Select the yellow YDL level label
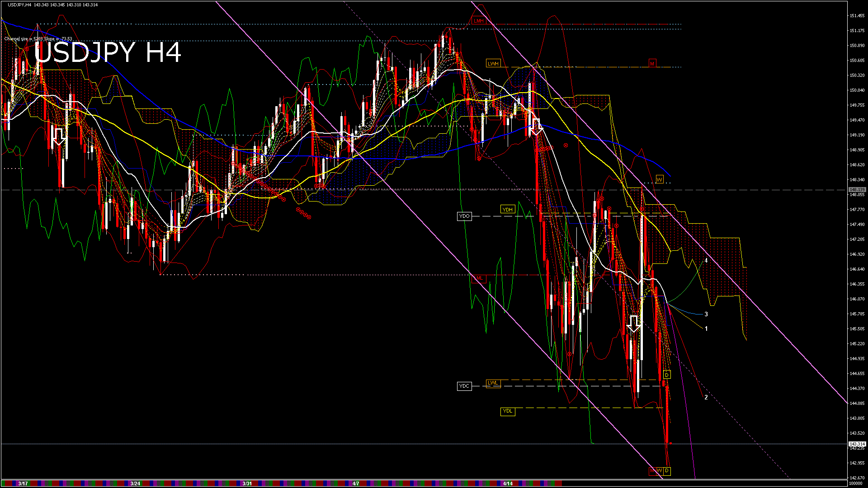Screen dimensions: 868x488 click(508, 411)
